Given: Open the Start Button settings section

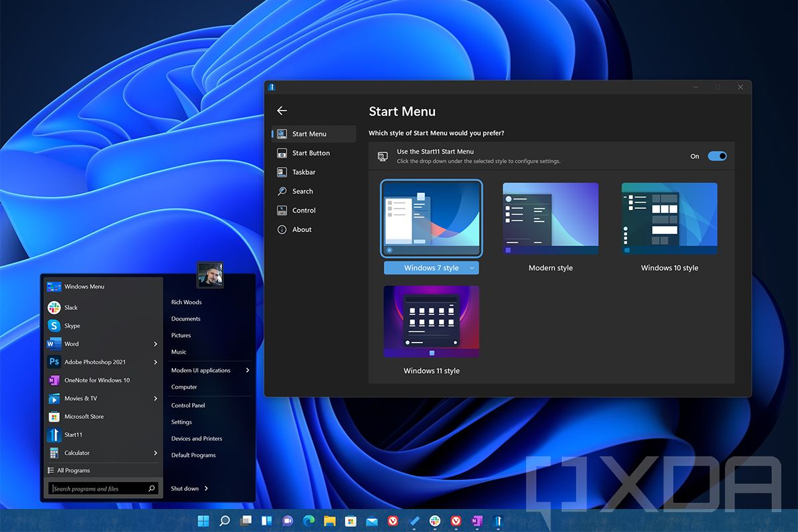Looking at the screenshot, I should 311,153.
